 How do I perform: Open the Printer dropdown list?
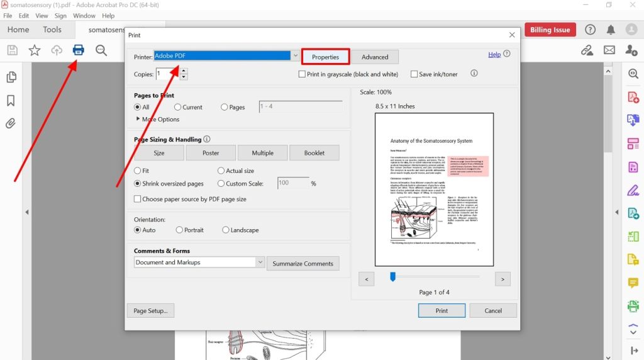(296, 55)
